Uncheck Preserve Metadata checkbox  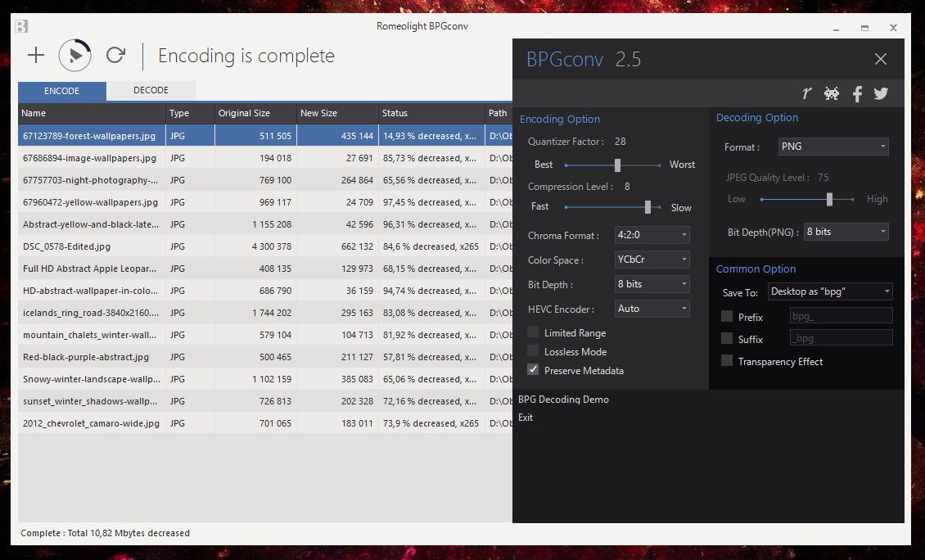(x=533, y=370)
